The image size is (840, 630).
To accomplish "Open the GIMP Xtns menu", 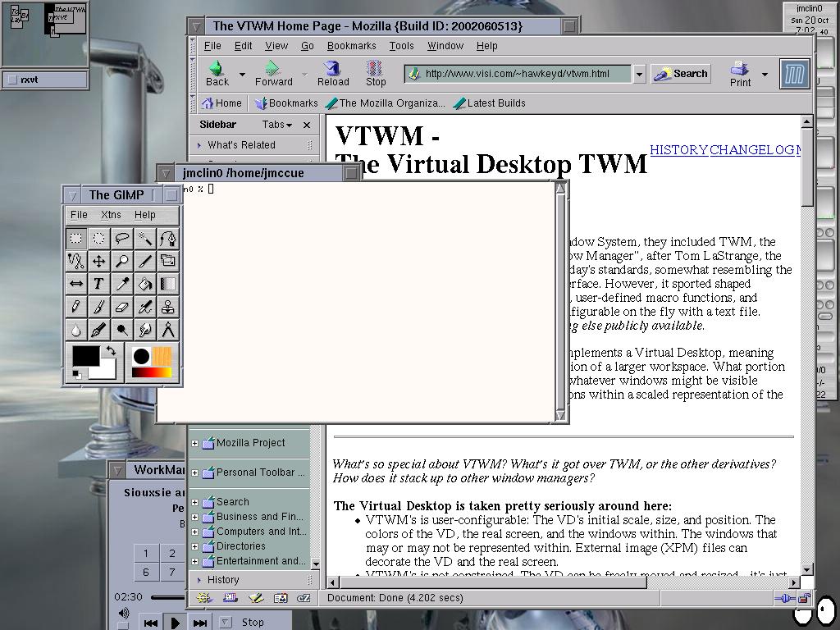I will coord(111,215).
